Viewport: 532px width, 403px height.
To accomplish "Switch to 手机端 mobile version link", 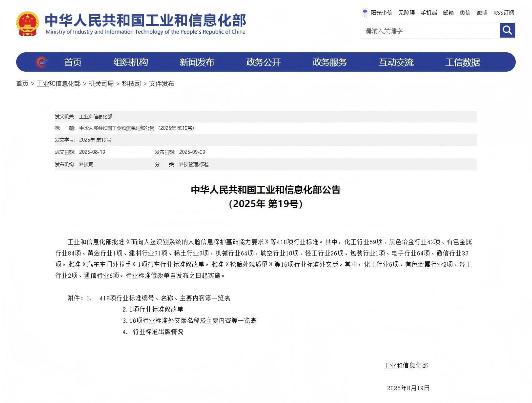I will pos(429,13).
